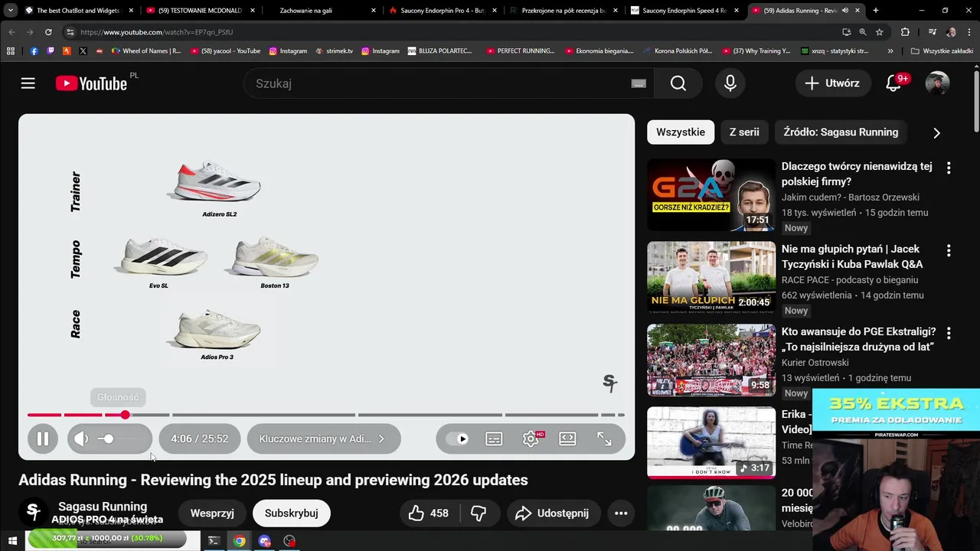Like the video with thumbs up

click(428, 514)
